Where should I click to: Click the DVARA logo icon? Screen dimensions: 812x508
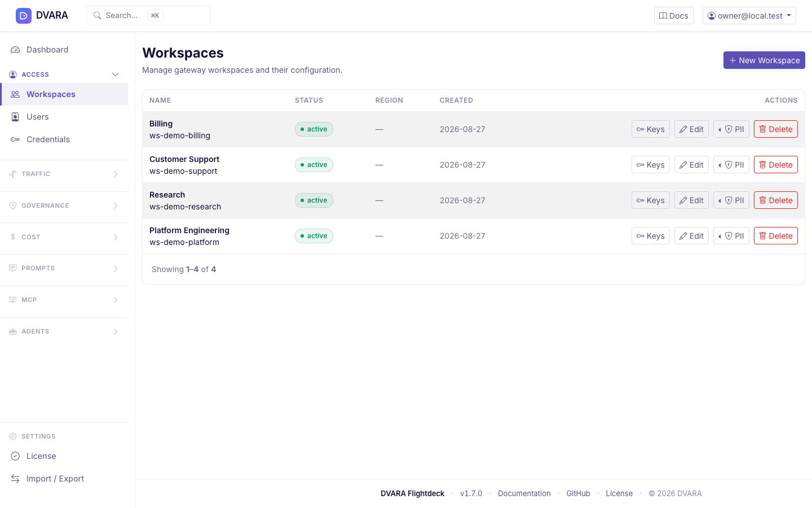pyautogui.click(x=24, y=16)
